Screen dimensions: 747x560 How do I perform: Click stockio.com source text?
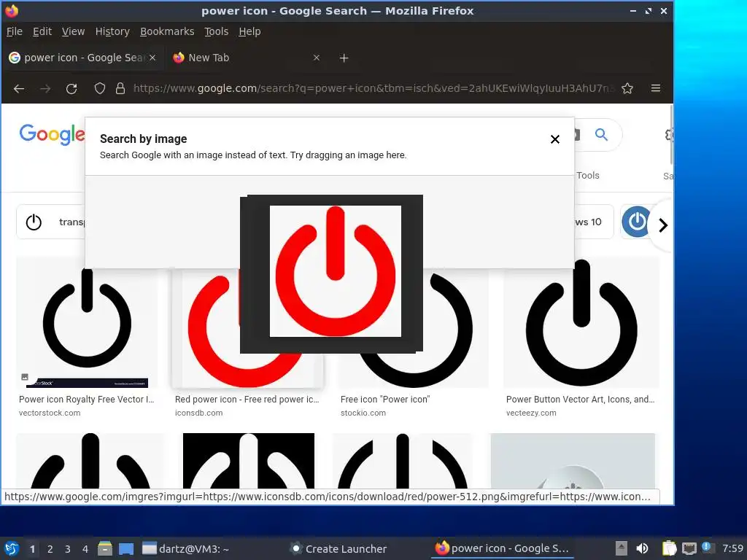click(363, 413)
